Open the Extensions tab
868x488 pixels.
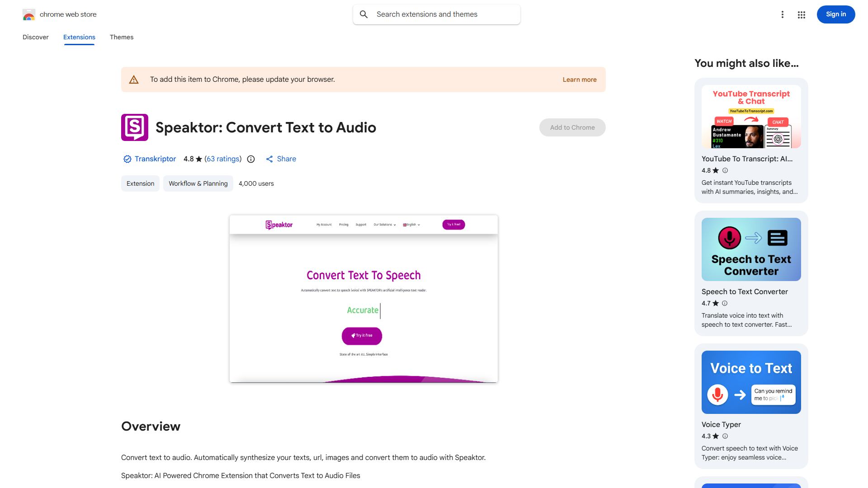[x=79, y=37]
